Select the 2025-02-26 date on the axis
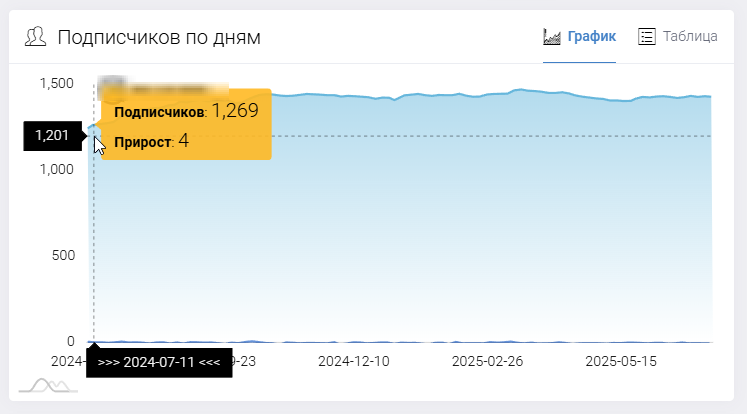747x414 pixels. (x=487, y=361)
